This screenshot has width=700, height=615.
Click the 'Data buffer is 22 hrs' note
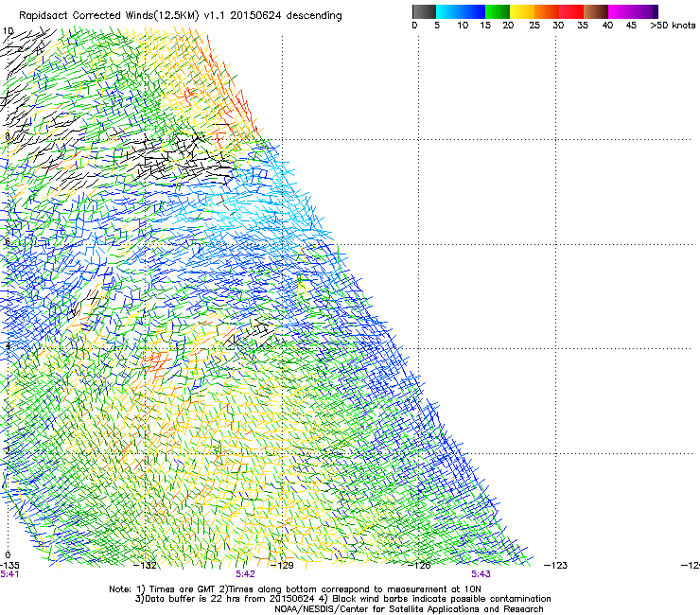342,599
